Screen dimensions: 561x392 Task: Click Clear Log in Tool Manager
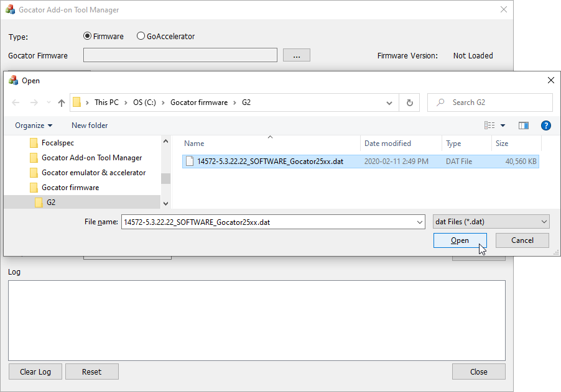35,371
